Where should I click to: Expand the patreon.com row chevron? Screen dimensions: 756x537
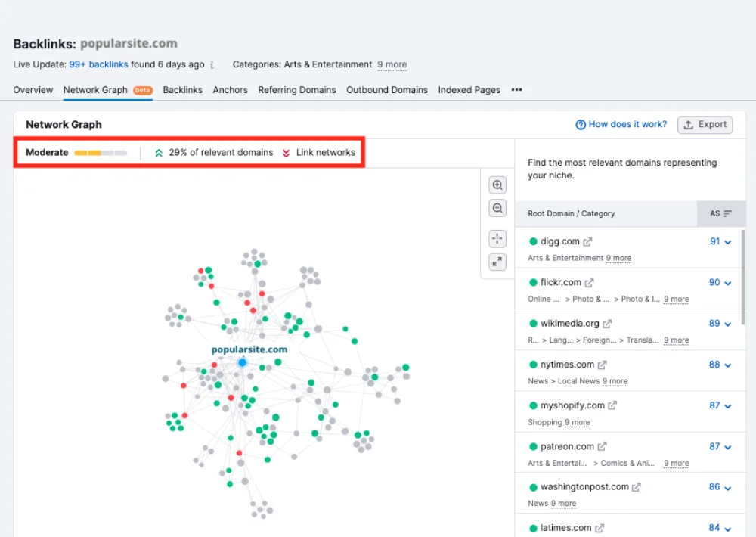pos(728,447)
